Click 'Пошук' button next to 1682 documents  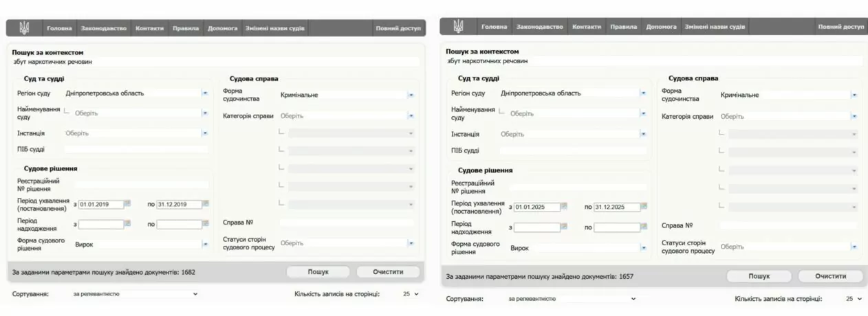[318, 272]
